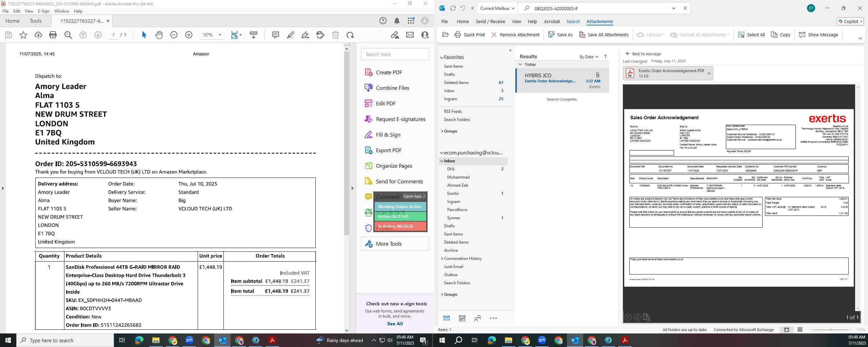The width and height of the screenshot is (868, 347).
Task: Collapse the ecom.purchasing mailbox tree
Action: tap(441, 153)
